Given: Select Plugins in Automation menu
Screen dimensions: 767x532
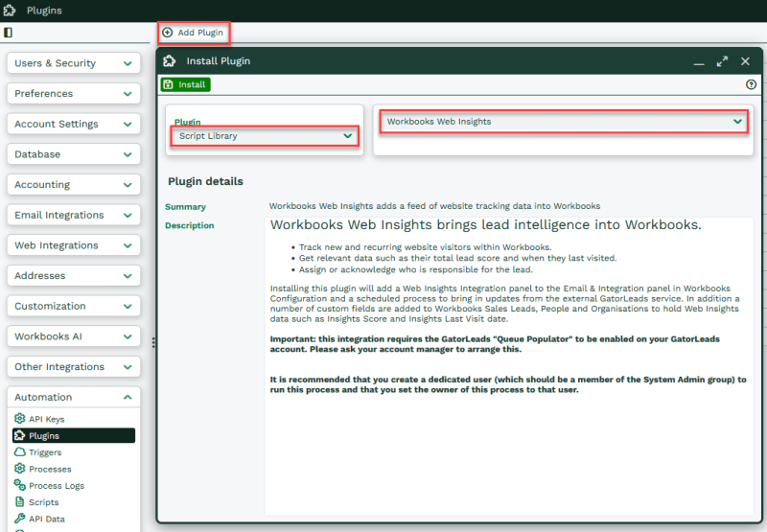Looking at the screenshot, I should click(x=74, y=435).
